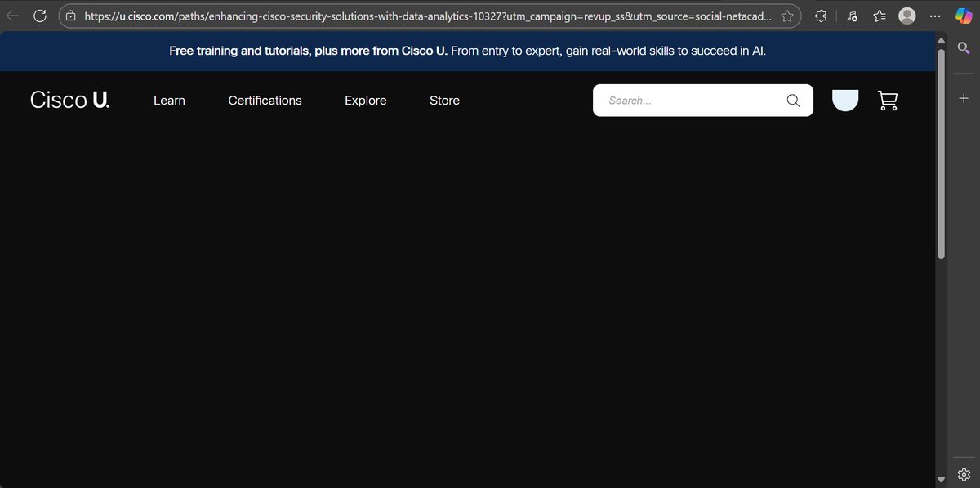This screenshot has height=488, width=980.
Task: Open the favorites list icon
Action: [x=879, y=15]
